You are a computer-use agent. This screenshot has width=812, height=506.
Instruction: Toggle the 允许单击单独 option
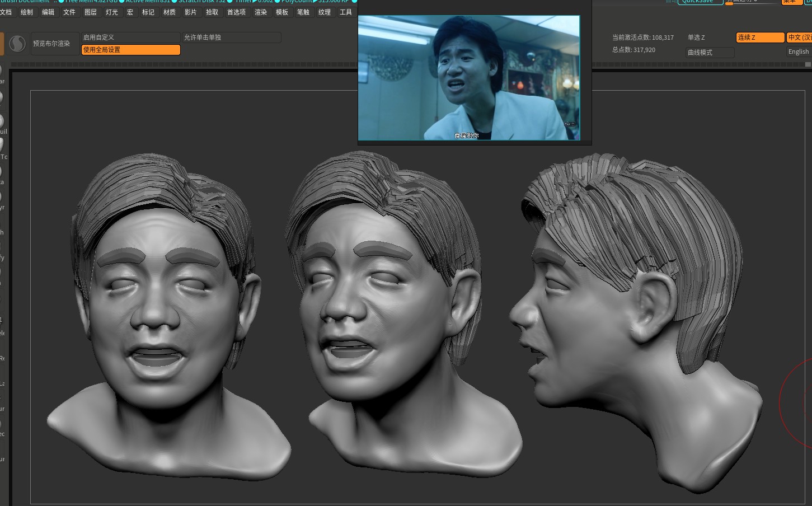(232, 38)
